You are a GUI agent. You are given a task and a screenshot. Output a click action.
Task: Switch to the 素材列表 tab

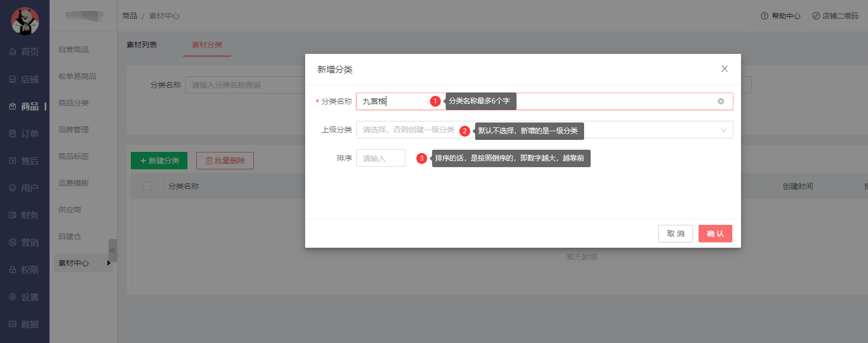(142, 45)
